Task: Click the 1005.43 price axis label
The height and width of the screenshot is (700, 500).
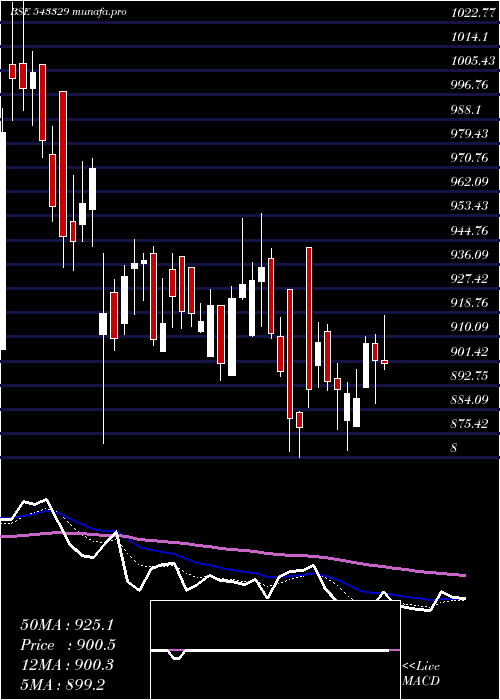Action: [473, 61]
